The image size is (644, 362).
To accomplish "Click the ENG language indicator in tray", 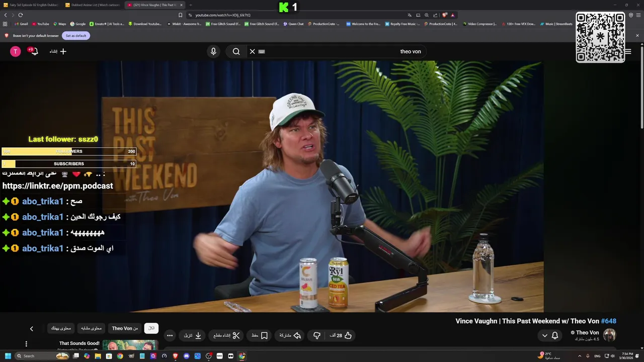I will click(x=597, y=356).
